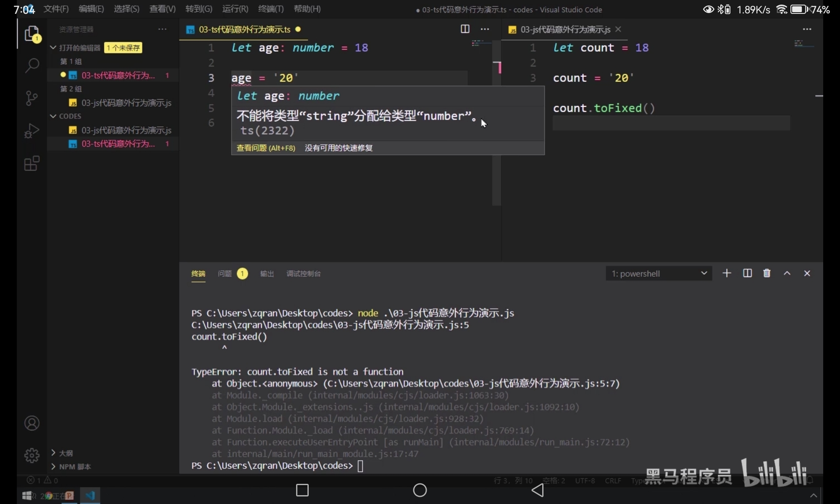Expand the NPM 脚本 section
This screenshot has height=504, width=840.
(x=53, y=467)
